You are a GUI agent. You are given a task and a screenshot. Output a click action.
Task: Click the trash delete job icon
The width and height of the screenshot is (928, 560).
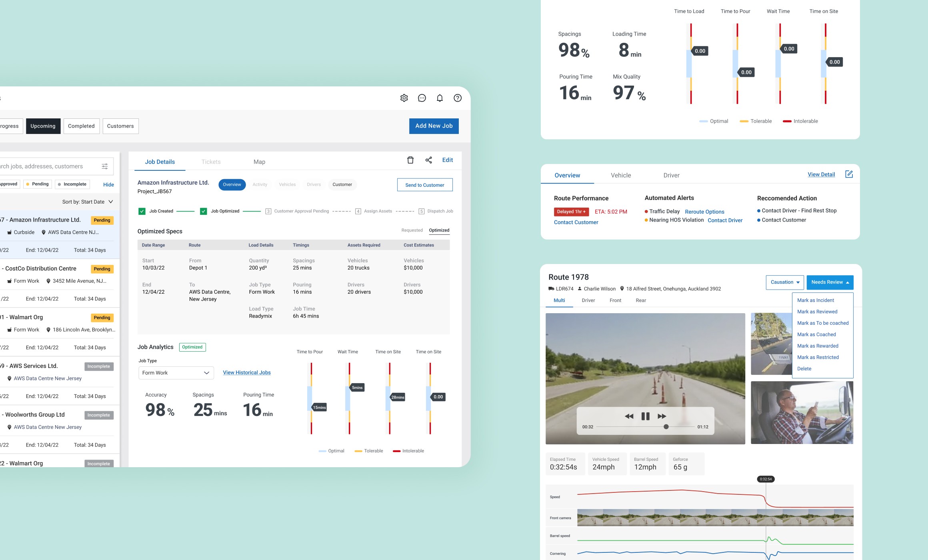tap(410, 160)
